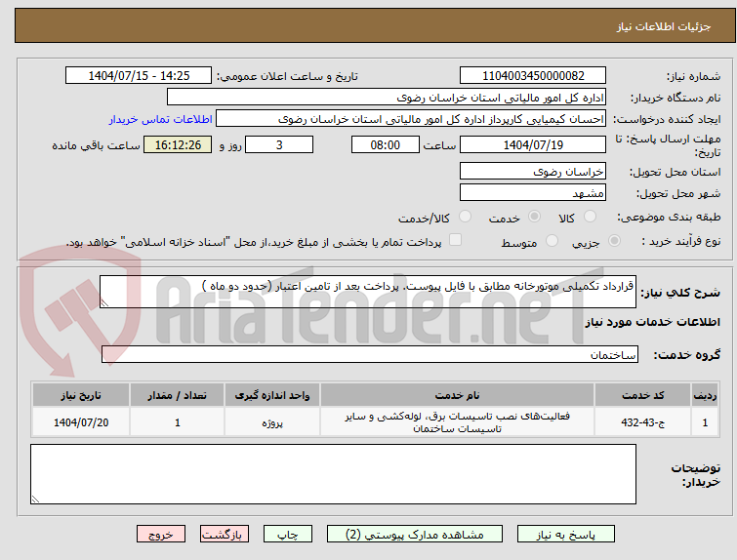The image size is (737, 560).
Task: Click the row number cell 1
Action: click(705, 422)
